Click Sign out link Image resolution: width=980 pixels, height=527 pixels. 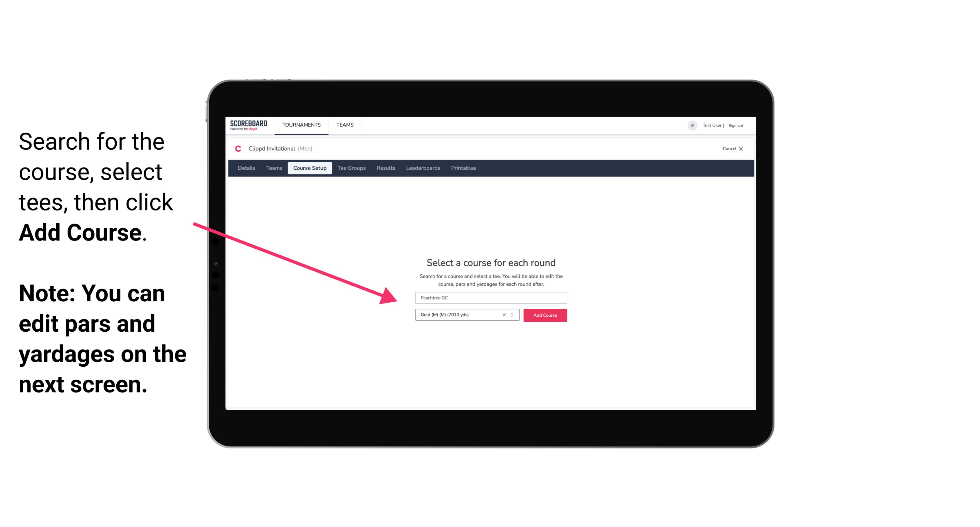pos(735,125)
